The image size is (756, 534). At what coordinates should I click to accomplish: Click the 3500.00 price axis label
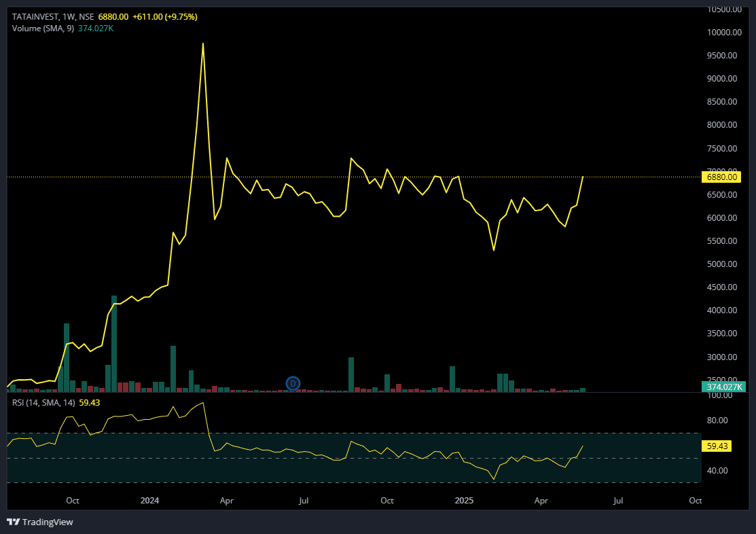[722, 334]
